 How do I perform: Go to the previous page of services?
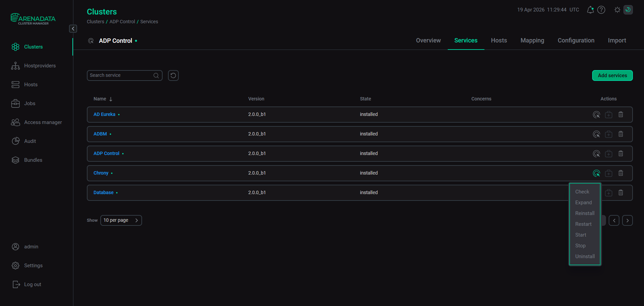click(614, 221)
